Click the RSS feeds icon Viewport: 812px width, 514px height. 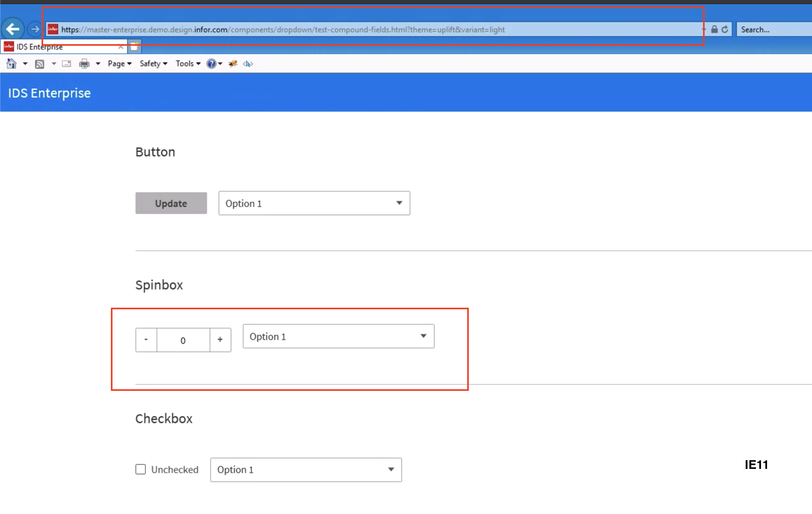(39, 64)
